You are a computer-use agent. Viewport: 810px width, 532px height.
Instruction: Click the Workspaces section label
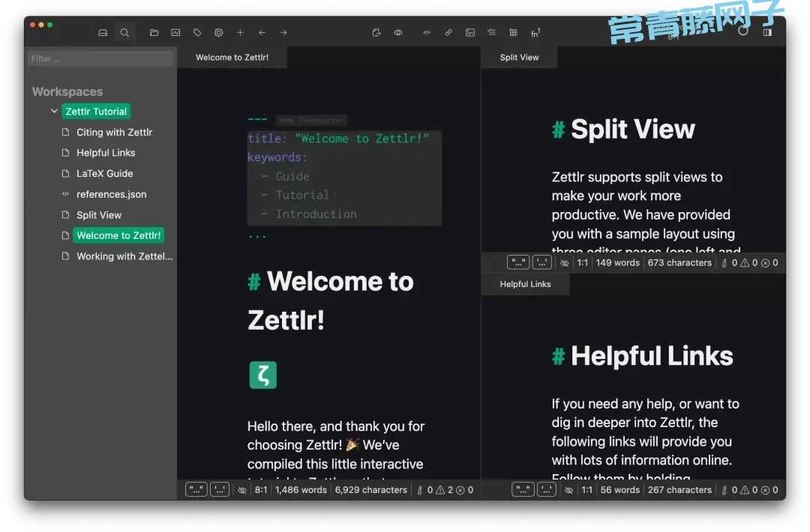(67, 91)
